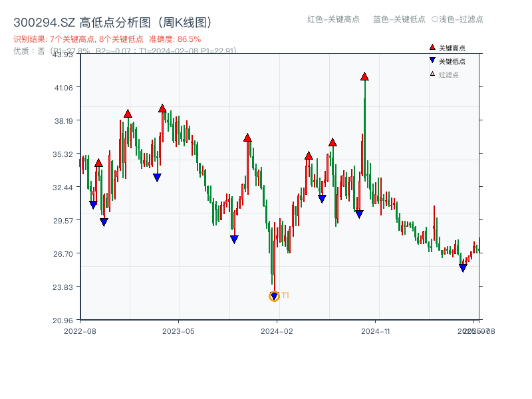Toggle the 关键高点 legend entry

[447, 48]
